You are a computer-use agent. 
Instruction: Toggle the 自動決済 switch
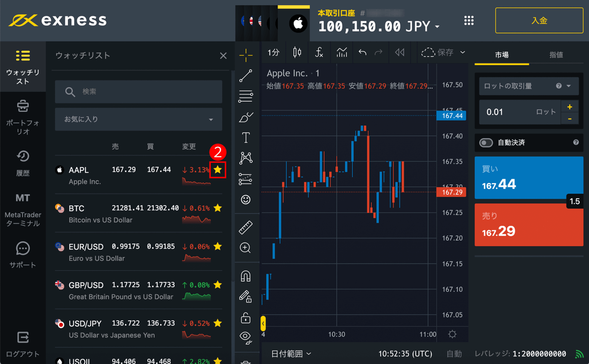tap(486, 143)
